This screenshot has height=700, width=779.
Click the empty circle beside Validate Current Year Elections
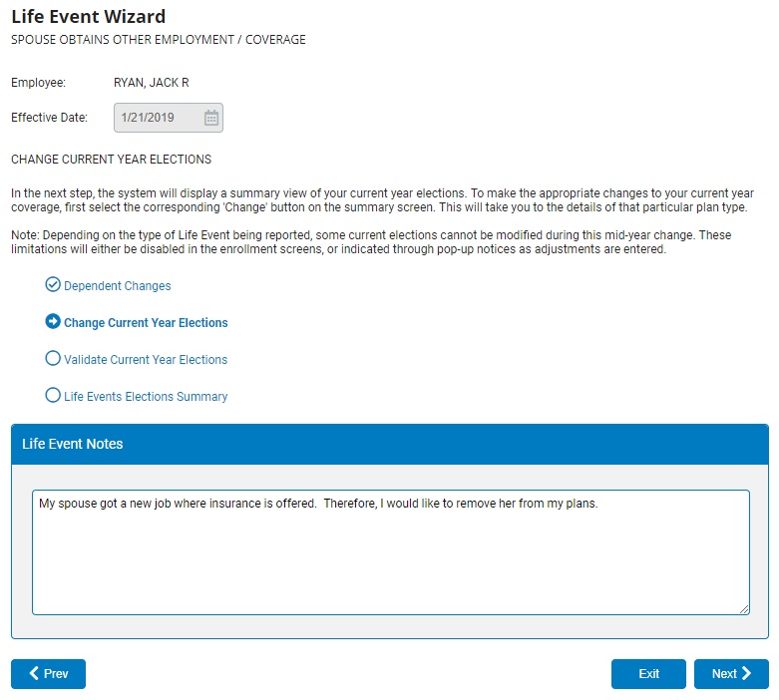(x=53, y=359)
